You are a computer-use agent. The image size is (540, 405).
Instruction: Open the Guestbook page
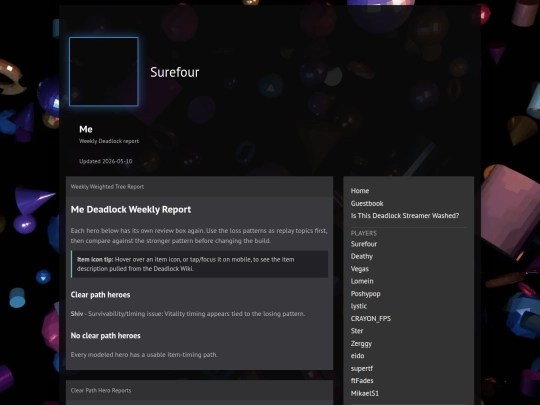tap(367, 204)
